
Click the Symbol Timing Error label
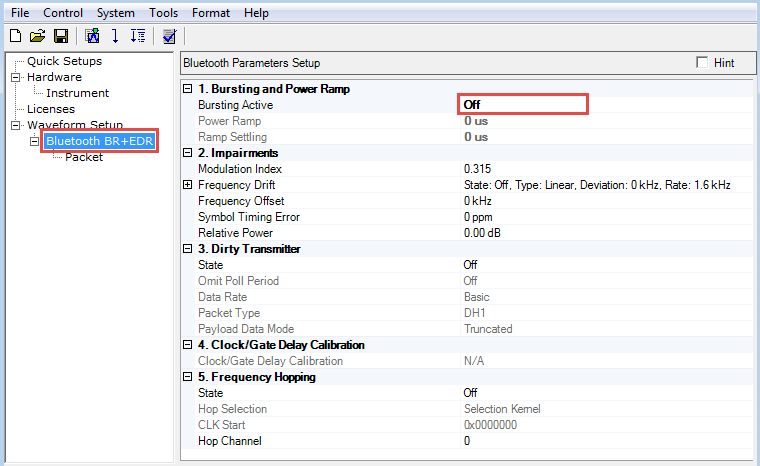249,217
